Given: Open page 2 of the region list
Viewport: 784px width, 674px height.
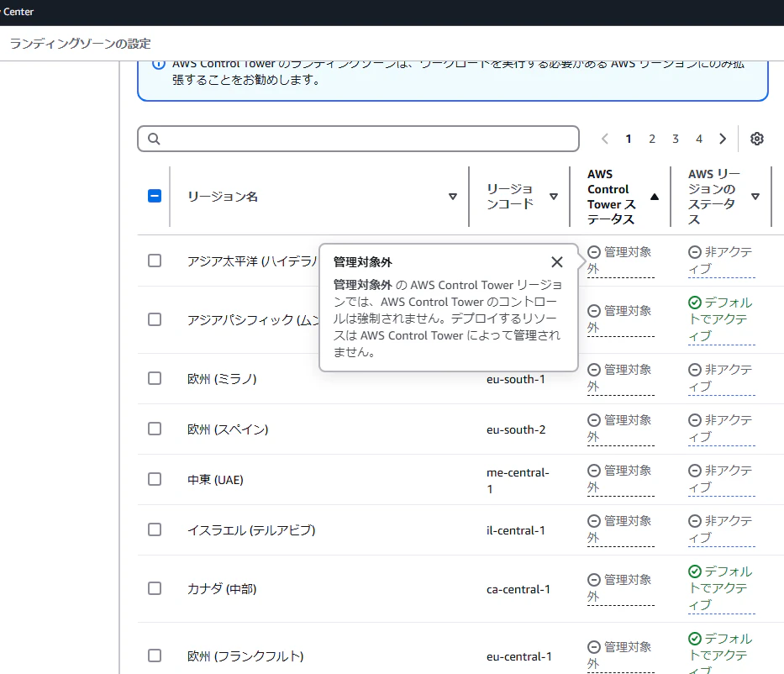Looking at the screenshot, I should (652, 139).
